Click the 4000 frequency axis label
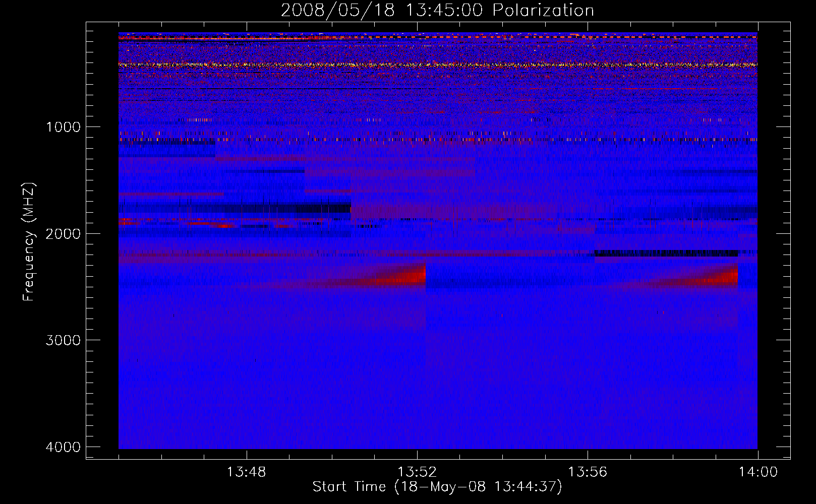Screen dimensions: 816x504 tap(63, 447)
